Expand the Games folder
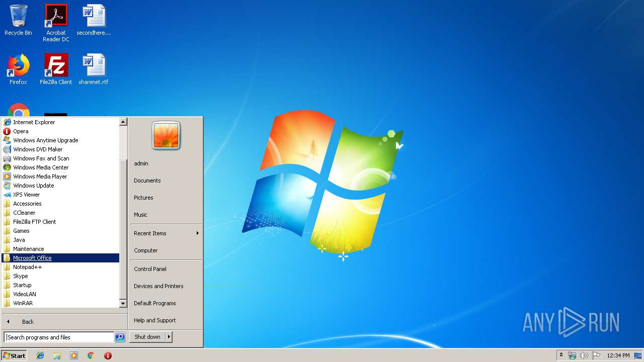 pos(60,231)
